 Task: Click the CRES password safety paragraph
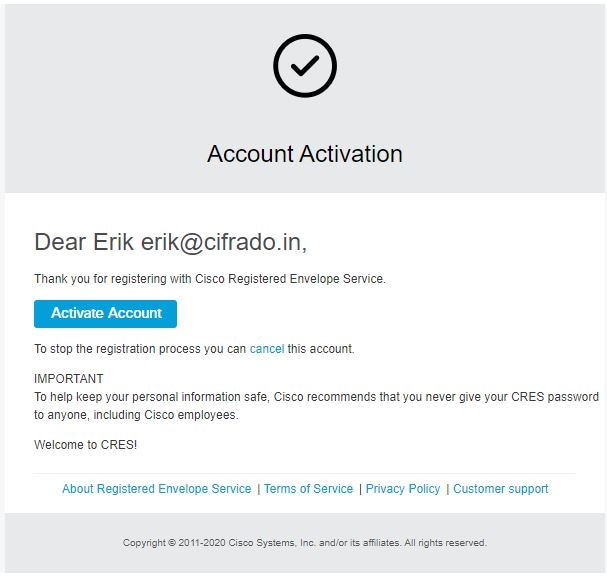[x=316, y=397]
